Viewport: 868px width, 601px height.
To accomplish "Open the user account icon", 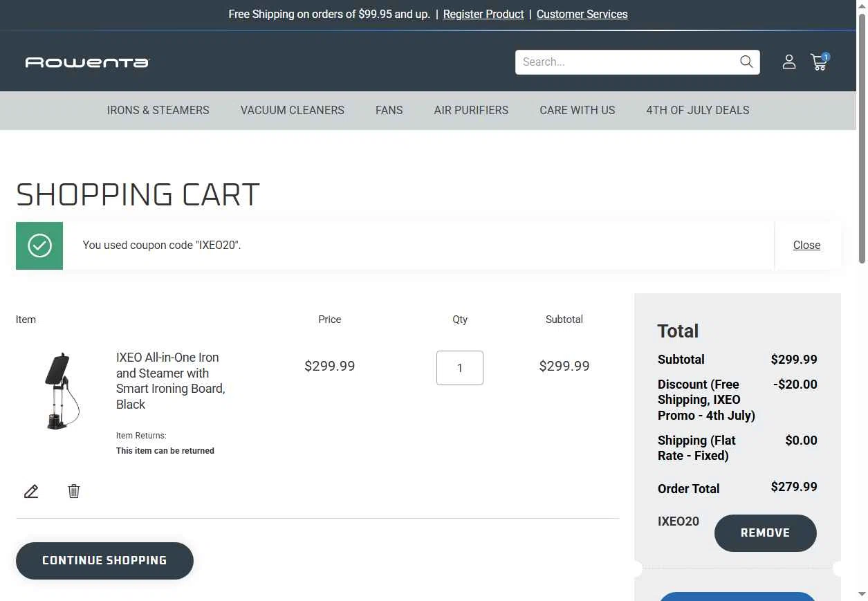I will (789, 62).
